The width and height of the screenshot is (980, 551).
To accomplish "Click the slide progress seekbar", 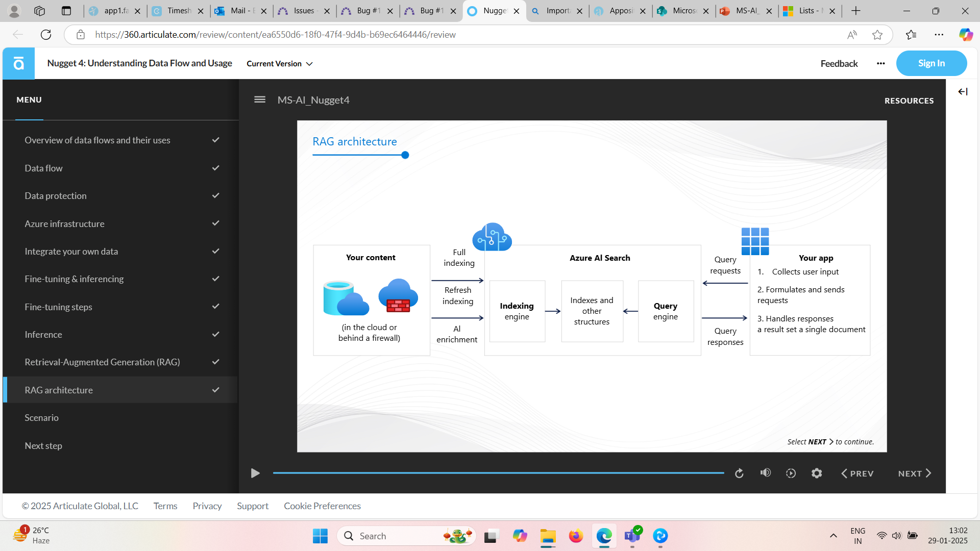I will click(498, 473).
